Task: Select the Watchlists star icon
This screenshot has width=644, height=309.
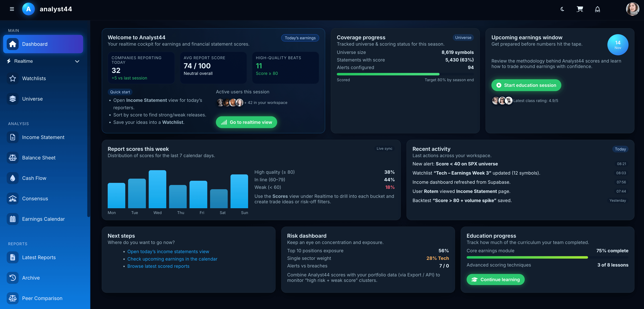Action: pos(12,78)
